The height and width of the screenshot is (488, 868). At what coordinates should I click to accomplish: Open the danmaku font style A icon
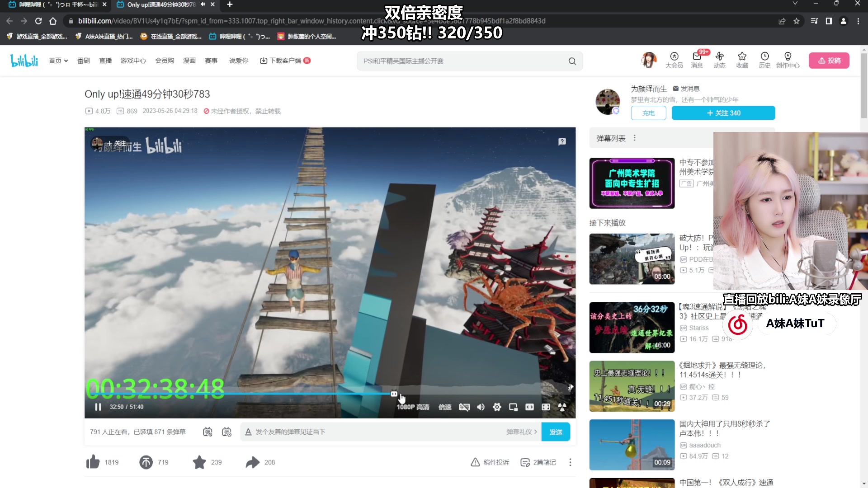[x=248, y=432]
